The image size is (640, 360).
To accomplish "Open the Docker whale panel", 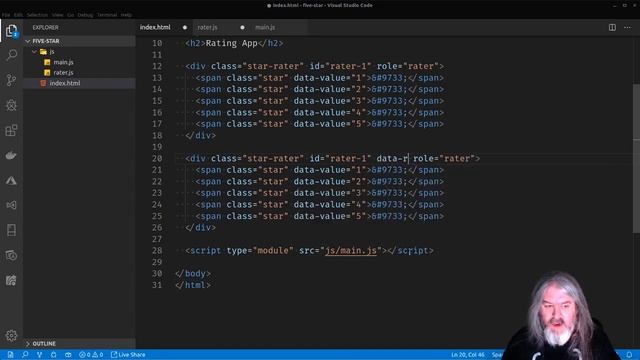I will [11, 156].
